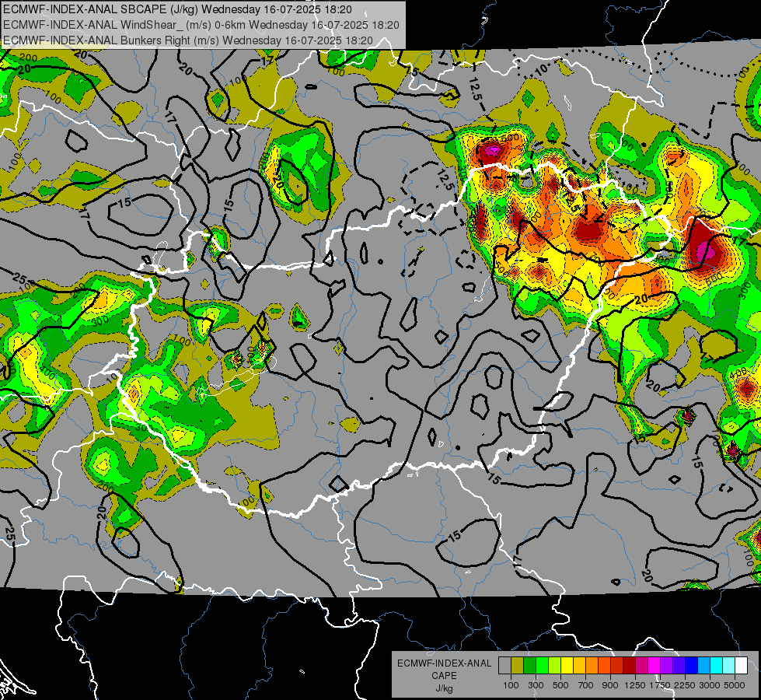The image size is (761, 700).
Task: Select the bright cyan legend swatch
Action: click(x=717, y=665)
